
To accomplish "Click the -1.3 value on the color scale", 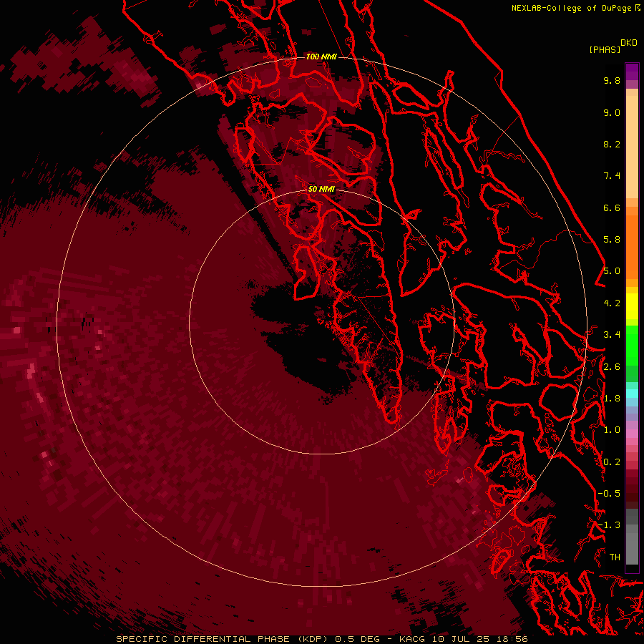I will coord(609,525).
